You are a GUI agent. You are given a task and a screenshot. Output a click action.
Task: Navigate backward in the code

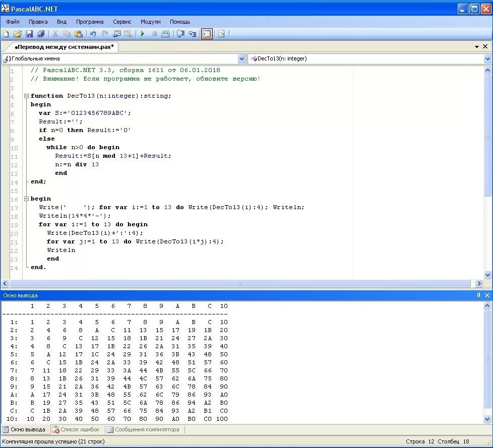pyautogui.click(x=116, y=34)
